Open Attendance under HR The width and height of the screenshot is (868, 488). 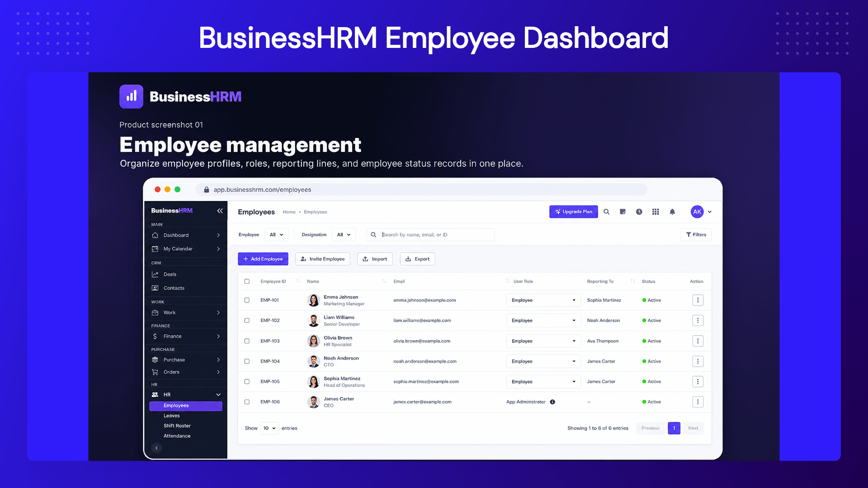tap(177, 436)
